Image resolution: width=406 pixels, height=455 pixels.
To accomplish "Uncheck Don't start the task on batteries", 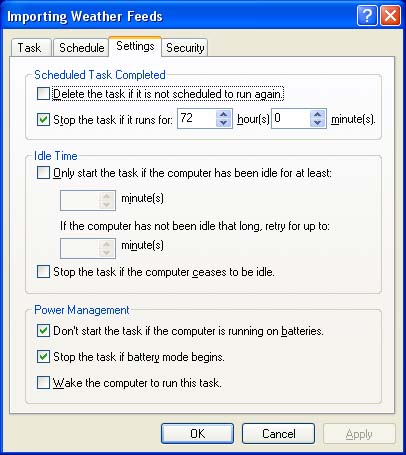I will pos(43,331).
